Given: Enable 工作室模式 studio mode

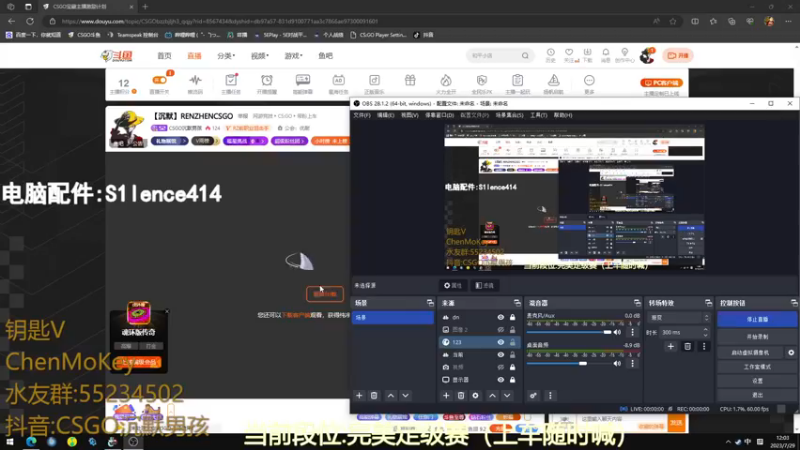Looking at the screenshot, I should point(757,367).
